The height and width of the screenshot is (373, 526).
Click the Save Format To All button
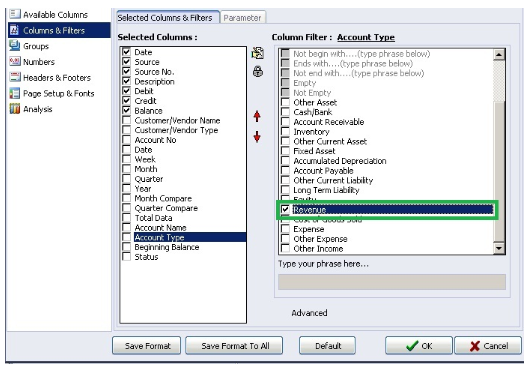pyautogui.click(x=234, y=345)
